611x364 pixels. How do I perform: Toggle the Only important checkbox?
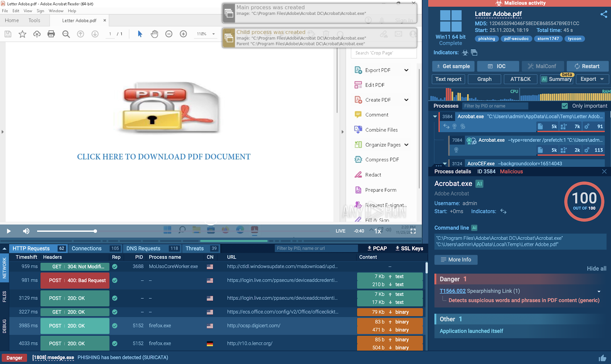pyautogui.click(x=565, y=106)
